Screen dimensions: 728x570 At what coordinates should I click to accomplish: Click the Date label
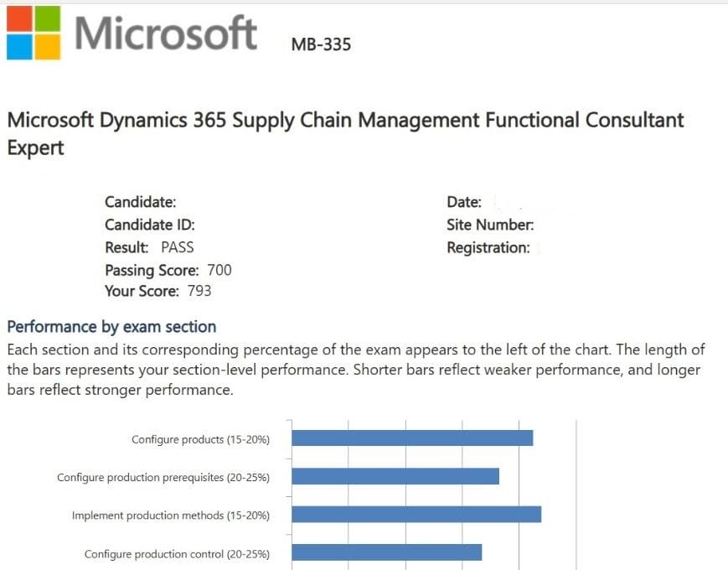[464, 202]
